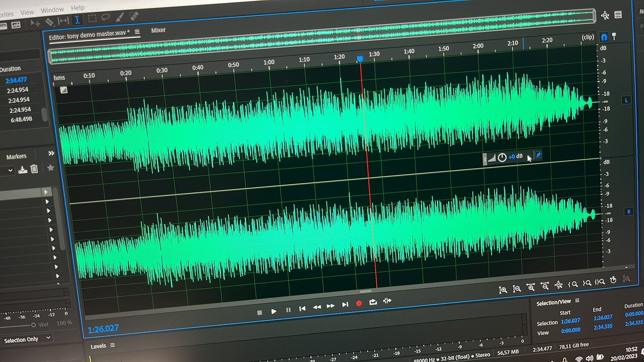Image resolution: width=644 pixels, height=362 pixels.
Task: Select the Spot Healing Brush tool
Action: coord(134,16)
